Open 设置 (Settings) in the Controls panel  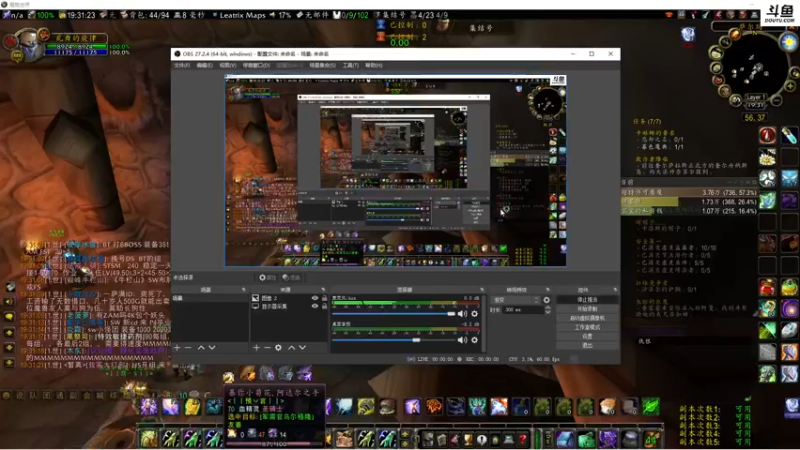(x=587, y=336)
